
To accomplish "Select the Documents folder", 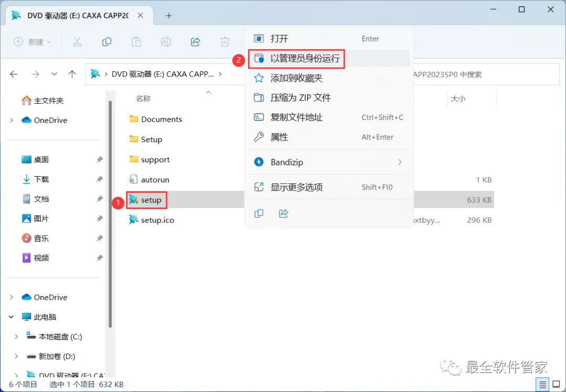I will (156, 119).
